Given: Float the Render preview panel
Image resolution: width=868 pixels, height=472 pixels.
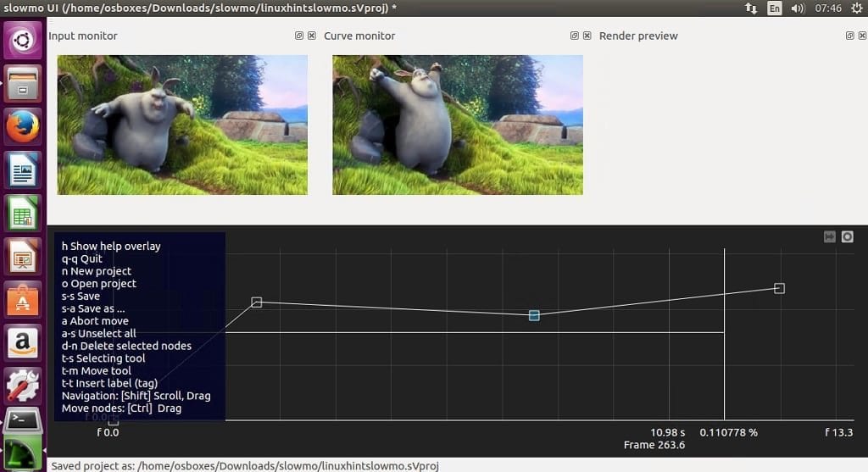Looking at the screenshot, I should pyautogui.click(x=849, y=36).
